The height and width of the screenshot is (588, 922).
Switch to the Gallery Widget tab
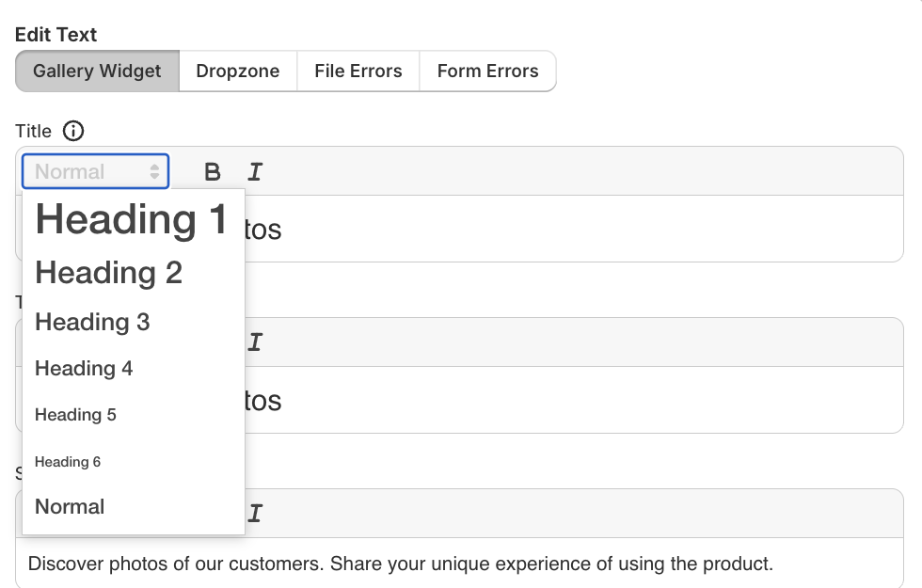[x=97, y=72]
